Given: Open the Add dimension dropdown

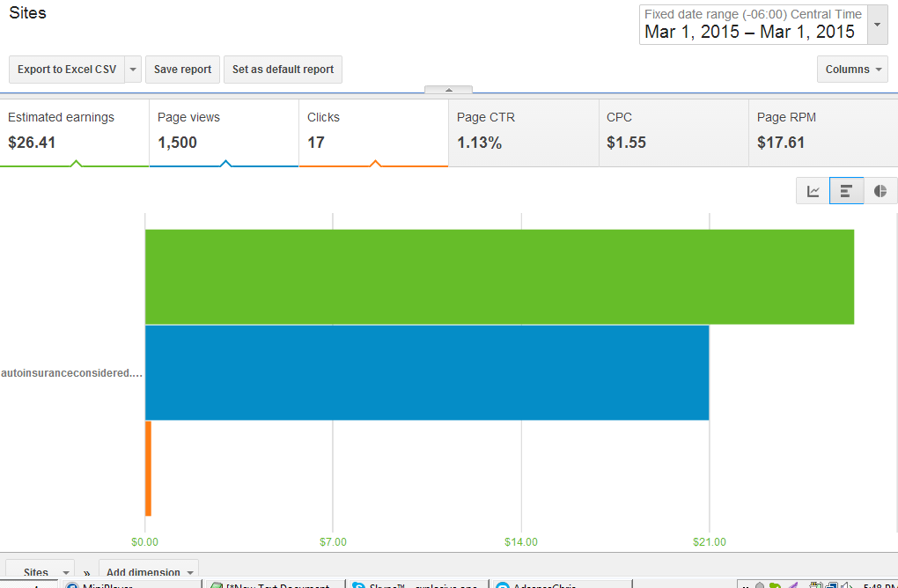Looking at the screenshot, I should click(148, 570).
